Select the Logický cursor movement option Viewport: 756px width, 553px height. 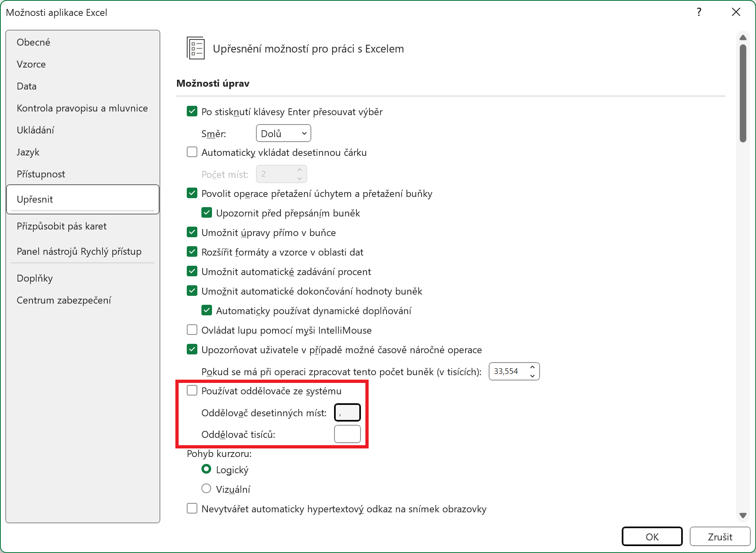pos(207,469)
